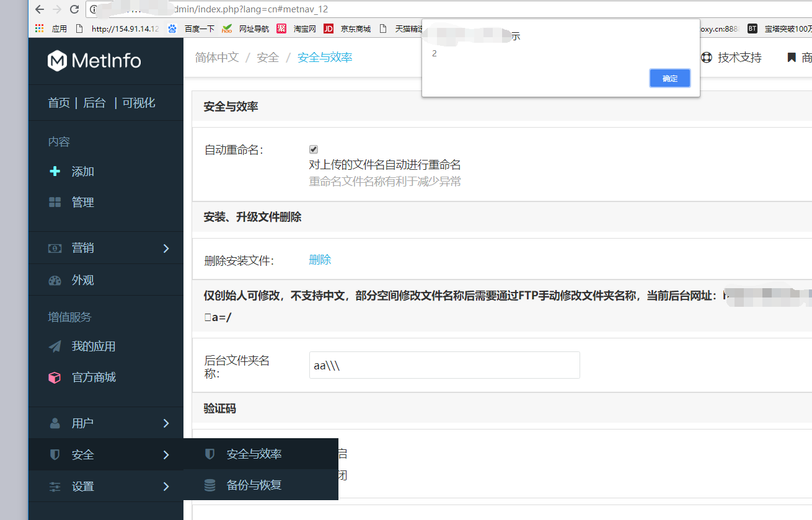812x520 pixels.
Task: Click the person icon for 用户
Action: tap(55, 423)
